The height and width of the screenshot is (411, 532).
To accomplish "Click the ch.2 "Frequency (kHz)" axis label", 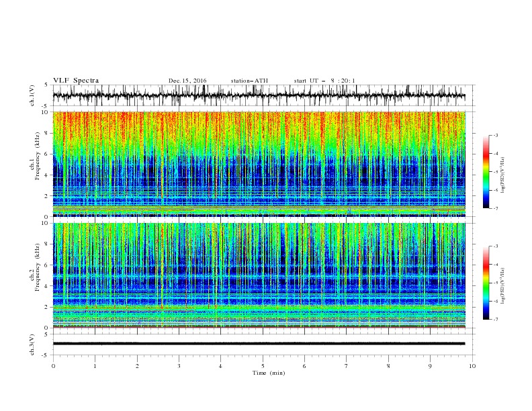I will coord(38,267).
